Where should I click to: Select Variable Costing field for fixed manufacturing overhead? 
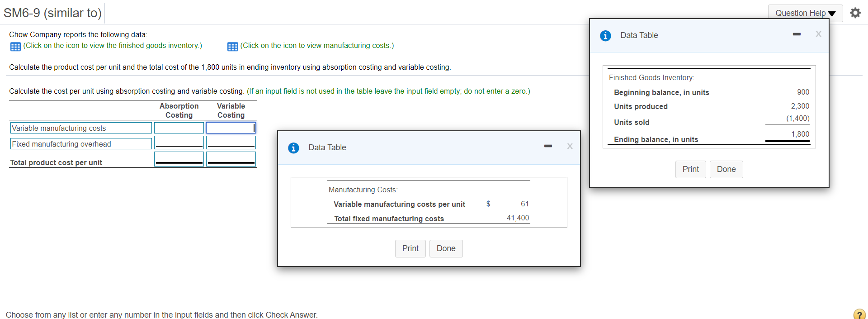[231, 143]
